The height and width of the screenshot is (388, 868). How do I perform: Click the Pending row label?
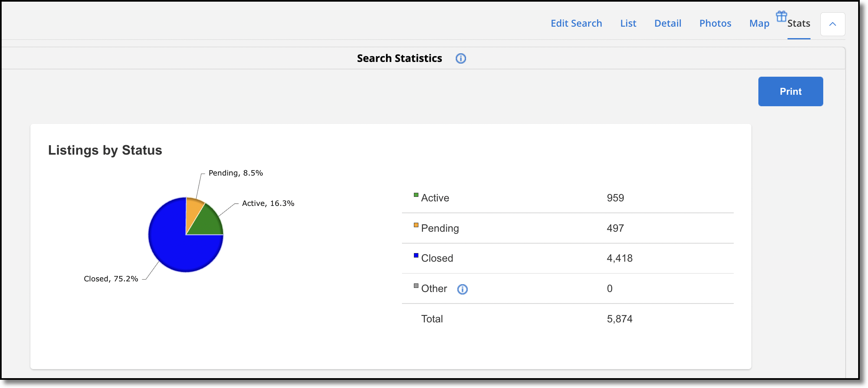440,228
